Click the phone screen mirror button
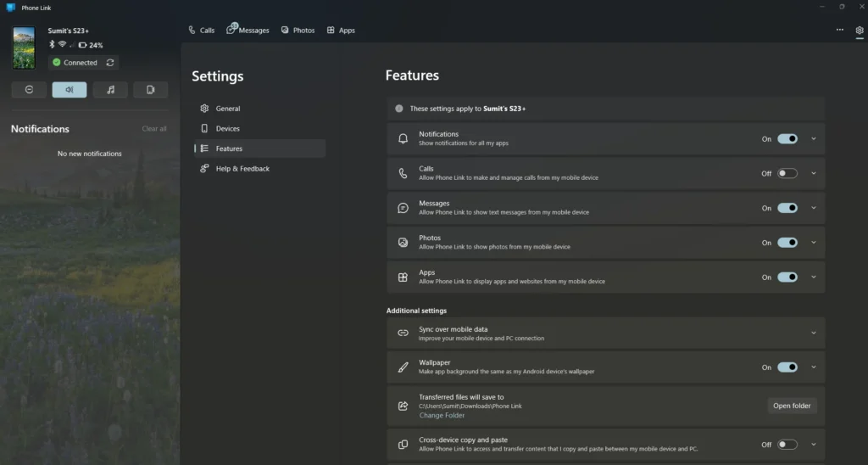 tap(151, 90)
